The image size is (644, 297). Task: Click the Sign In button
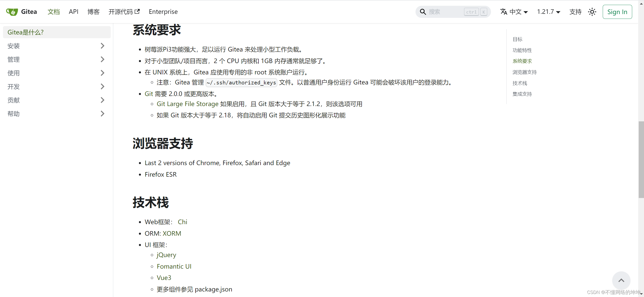point(617,12)
